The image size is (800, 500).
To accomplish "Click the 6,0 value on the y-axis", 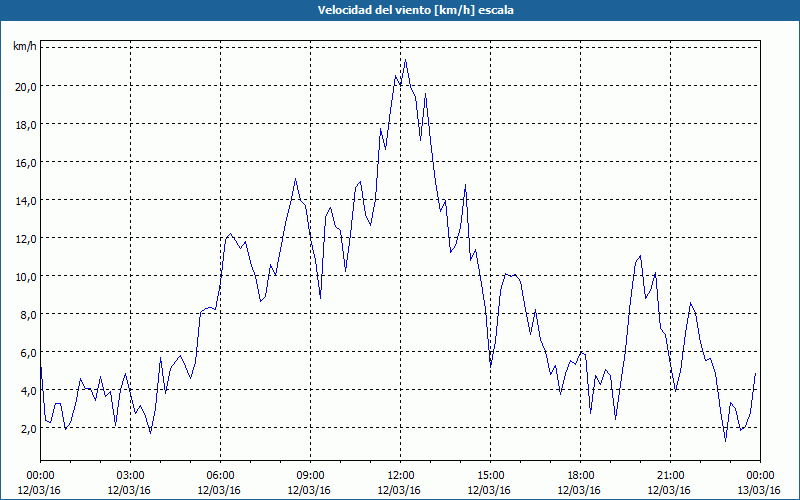I will click(28, 353).
